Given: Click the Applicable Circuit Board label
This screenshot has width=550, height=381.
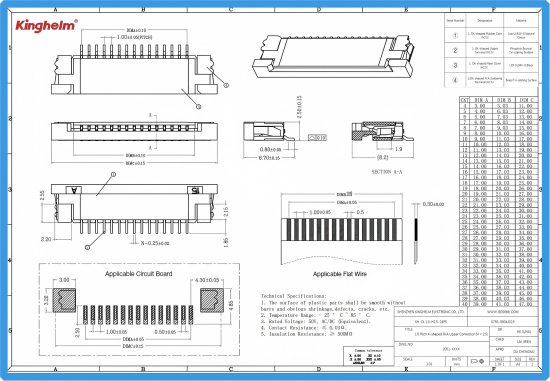Looking at the screenshot, I should (139, 274).
